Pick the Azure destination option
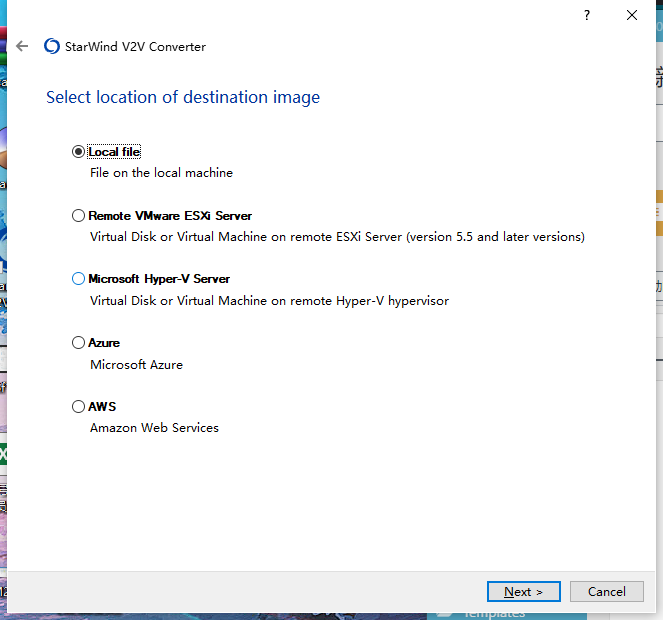 point(78,343)
